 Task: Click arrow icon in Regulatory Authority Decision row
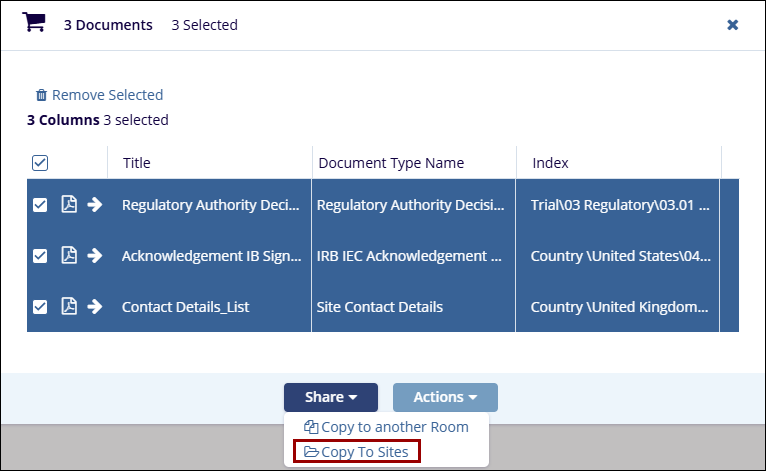pyautogui.click(x=95, y=205)
